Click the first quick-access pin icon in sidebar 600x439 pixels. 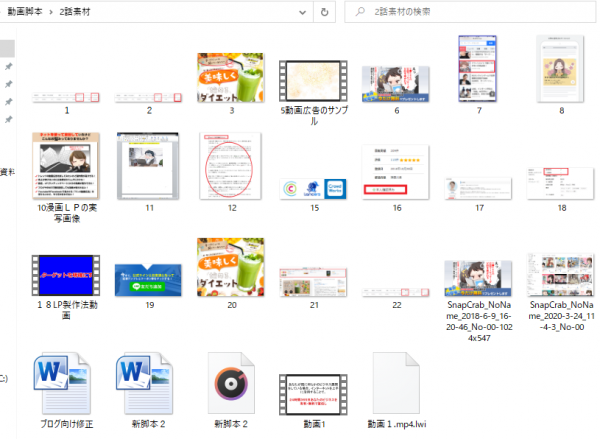click(x=9, y=66)
